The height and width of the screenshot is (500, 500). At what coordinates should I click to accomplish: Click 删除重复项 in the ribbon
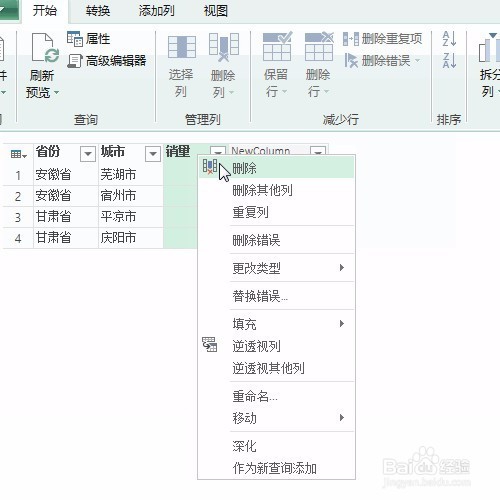click(383, 39)
